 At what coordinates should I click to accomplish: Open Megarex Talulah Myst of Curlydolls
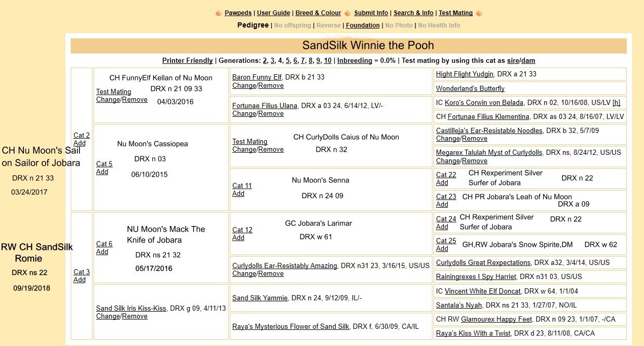(489, 153)
